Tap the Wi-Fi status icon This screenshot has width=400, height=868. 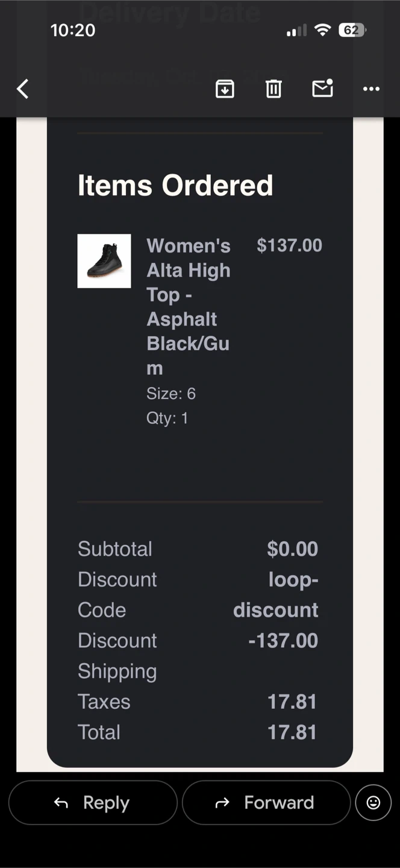[x=323, y=30]
